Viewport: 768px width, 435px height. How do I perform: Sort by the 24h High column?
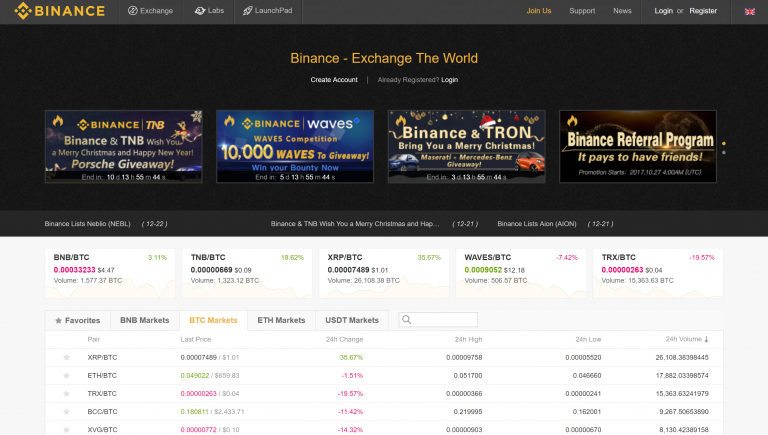(x=468, y=339)
